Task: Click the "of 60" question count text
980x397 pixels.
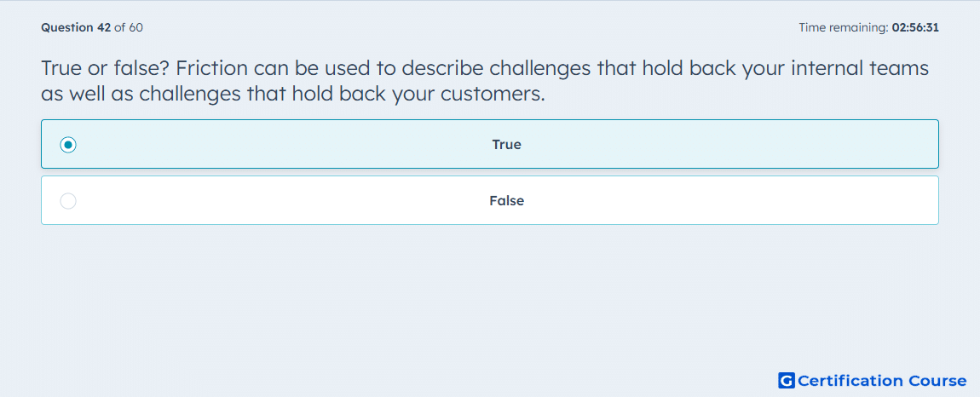Action: pos(128,27)
